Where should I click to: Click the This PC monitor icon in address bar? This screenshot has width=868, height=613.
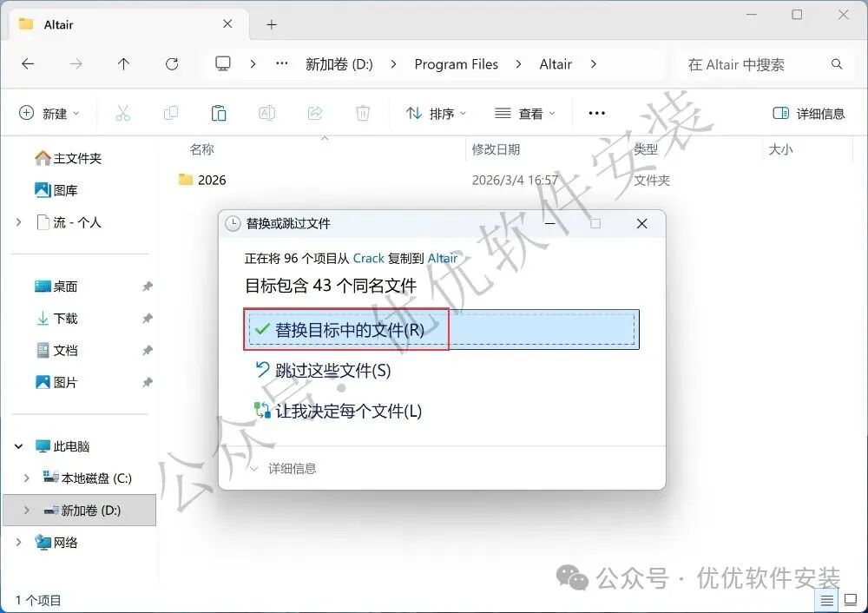point(223,63)
